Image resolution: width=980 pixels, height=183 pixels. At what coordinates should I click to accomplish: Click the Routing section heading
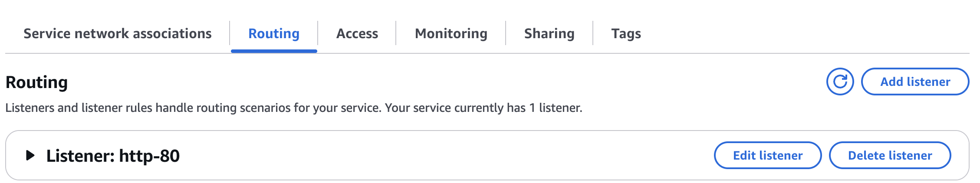[37, 82]
